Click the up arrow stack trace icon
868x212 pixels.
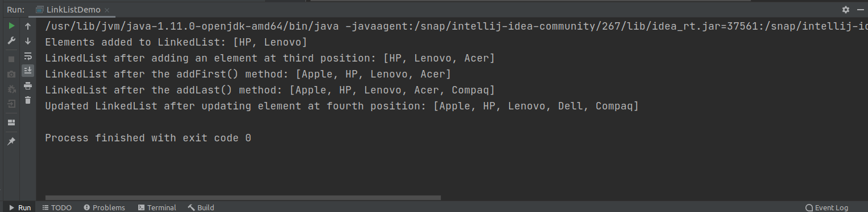28,26
